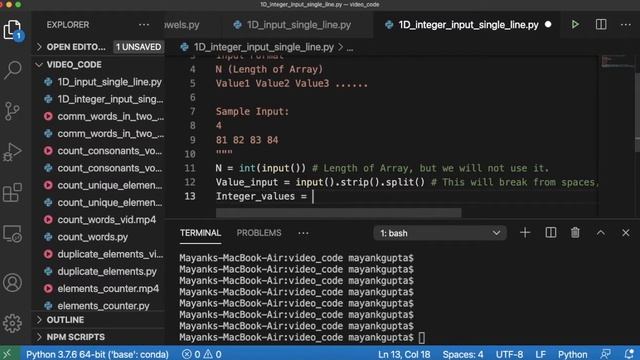This screenshot has height=360, width=640.
Task: Open breadcrumb symbol dropdown after file name
Action: (350, 47)
